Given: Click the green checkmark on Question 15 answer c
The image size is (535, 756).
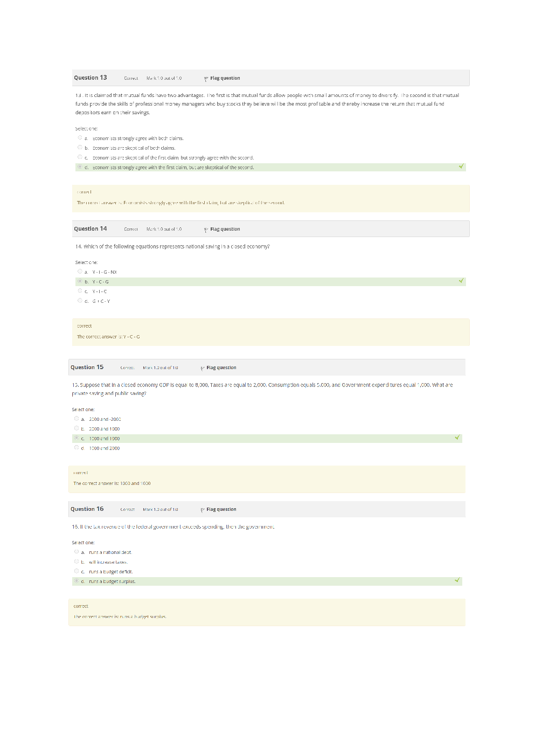Looking at the screenshot, I should tap(457, 438).
